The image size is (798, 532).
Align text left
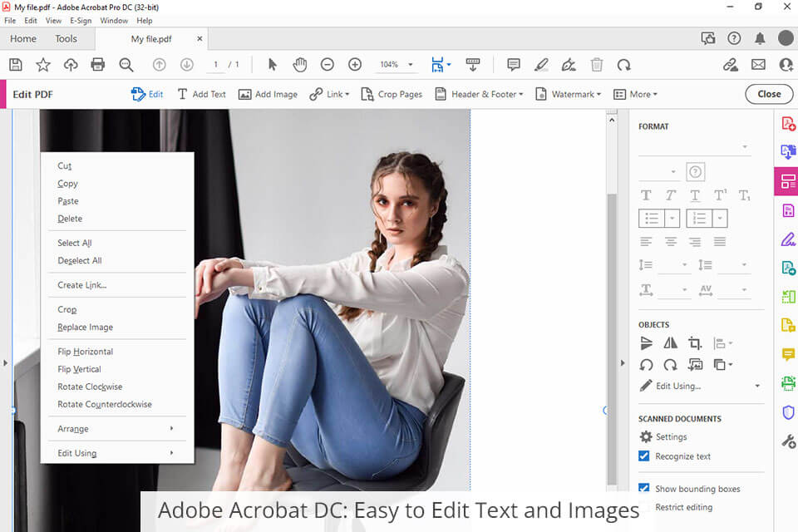646,241
